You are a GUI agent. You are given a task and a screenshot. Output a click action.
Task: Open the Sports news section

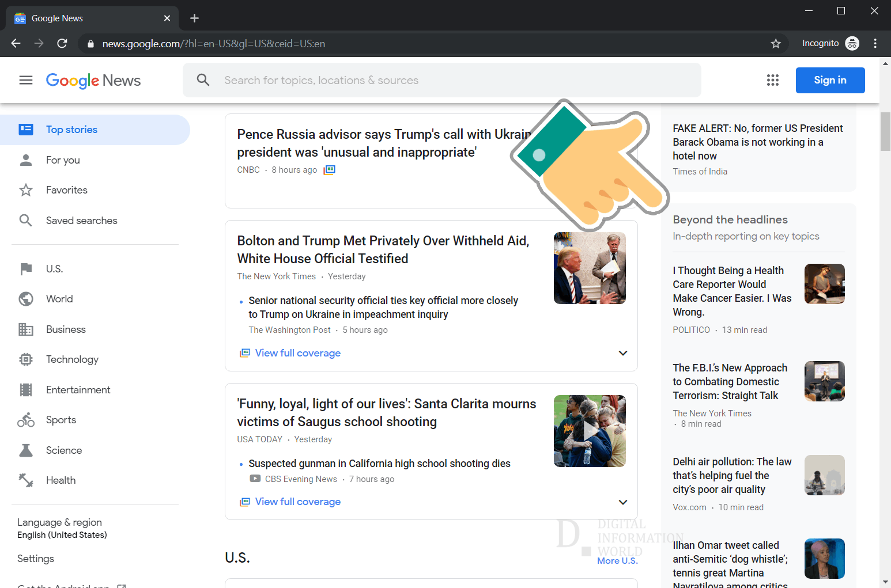pyautogui.click(x=61, y=420)
